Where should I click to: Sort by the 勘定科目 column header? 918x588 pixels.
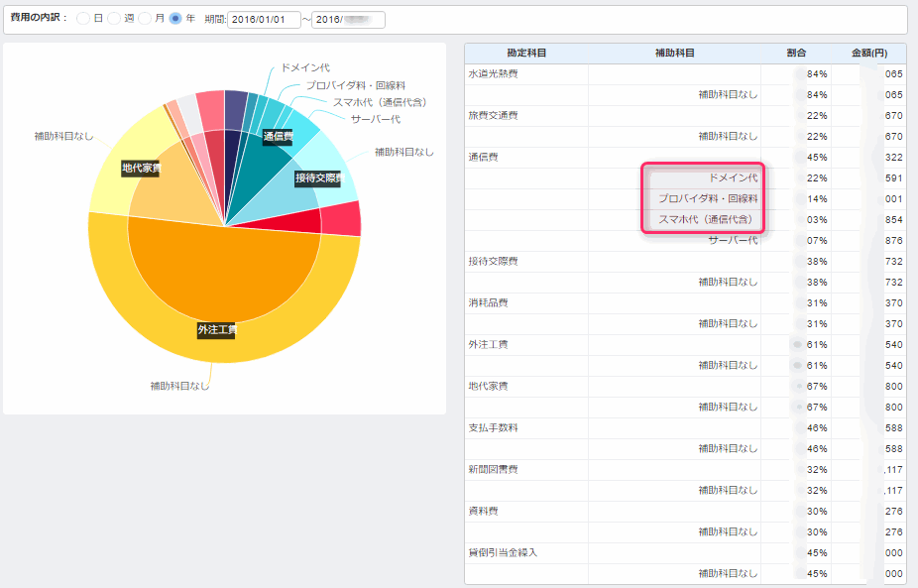[x=526, y=53]
